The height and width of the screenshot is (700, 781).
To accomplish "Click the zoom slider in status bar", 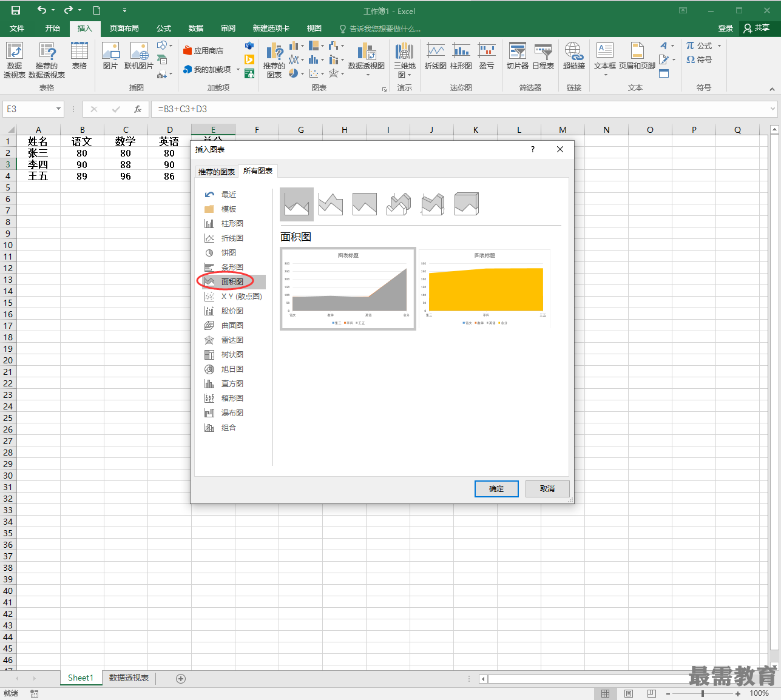I will pos(703,693).
